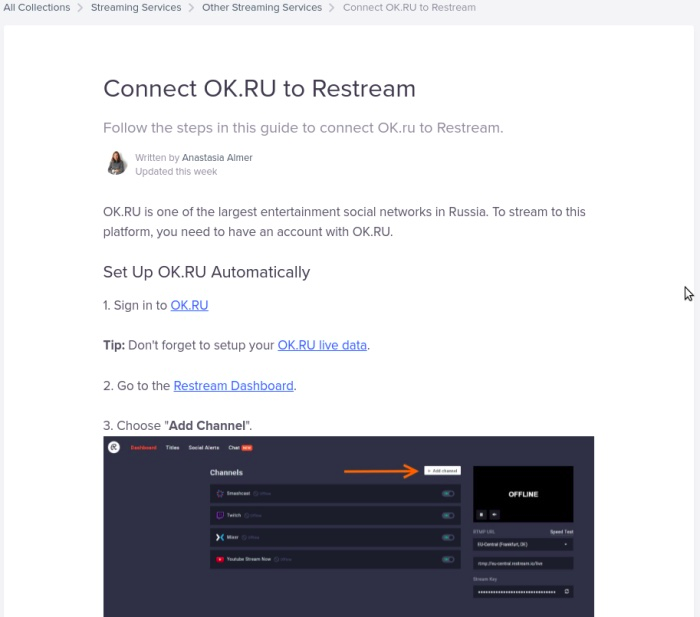This screenshot has height=617, width=700.
Task: Click the Mixer channel icon
Action: pos(220,537)
